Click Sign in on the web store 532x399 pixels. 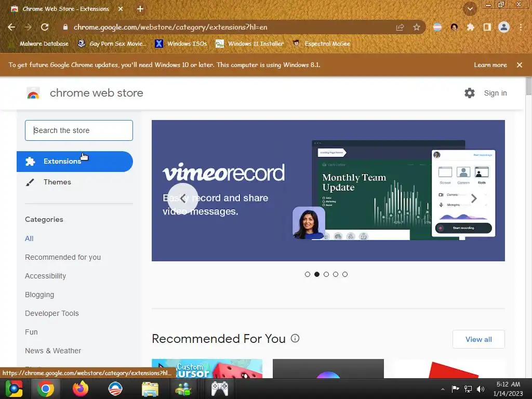point(495,93)
